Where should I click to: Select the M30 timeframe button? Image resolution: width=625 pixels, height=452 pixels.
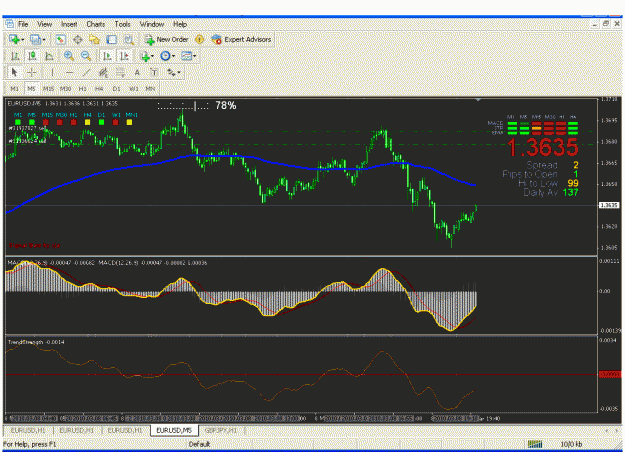pos(65,88)
